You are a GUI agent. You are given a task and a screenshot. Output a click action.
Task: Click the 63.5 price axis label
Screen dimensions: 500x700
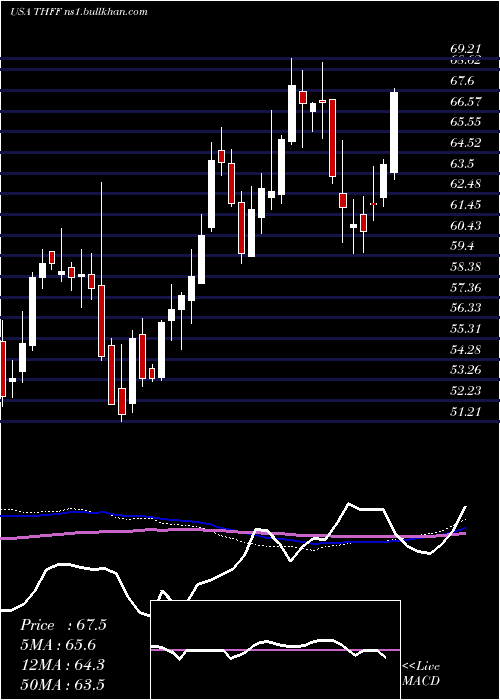pos(462,164)
